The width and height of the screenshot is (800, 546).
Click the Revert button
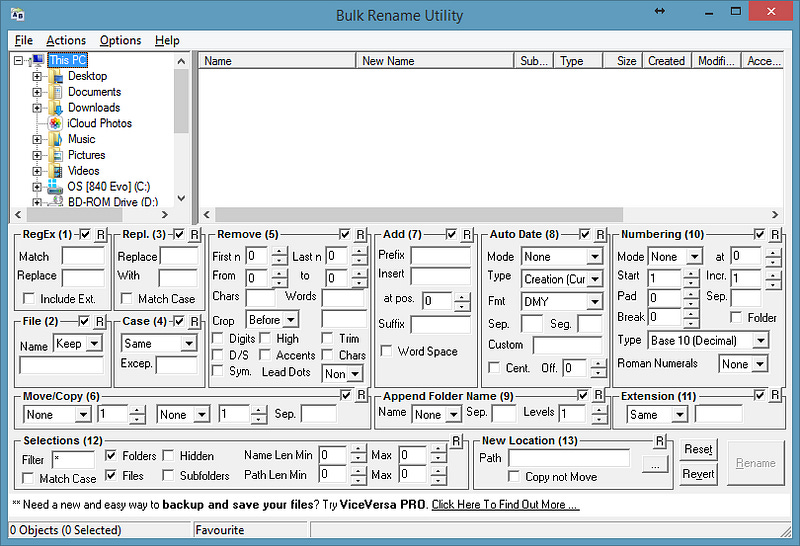pos(698,474)
